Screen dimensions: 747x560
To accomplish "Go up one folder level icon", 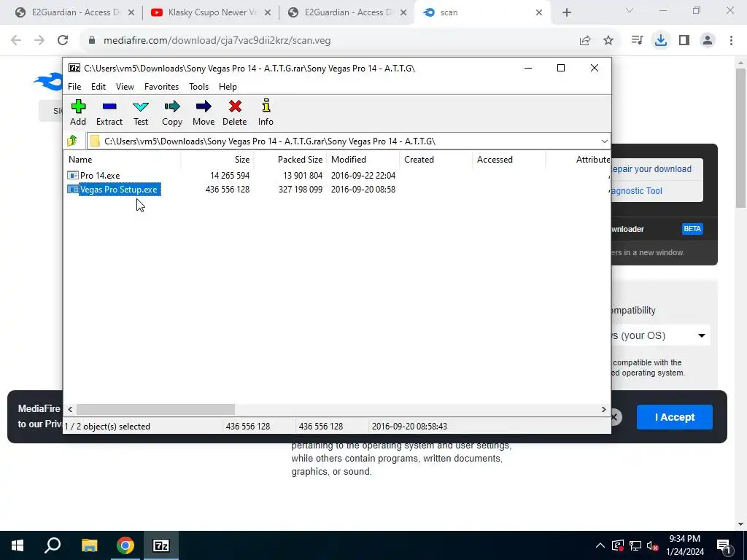I will point(72,141).
